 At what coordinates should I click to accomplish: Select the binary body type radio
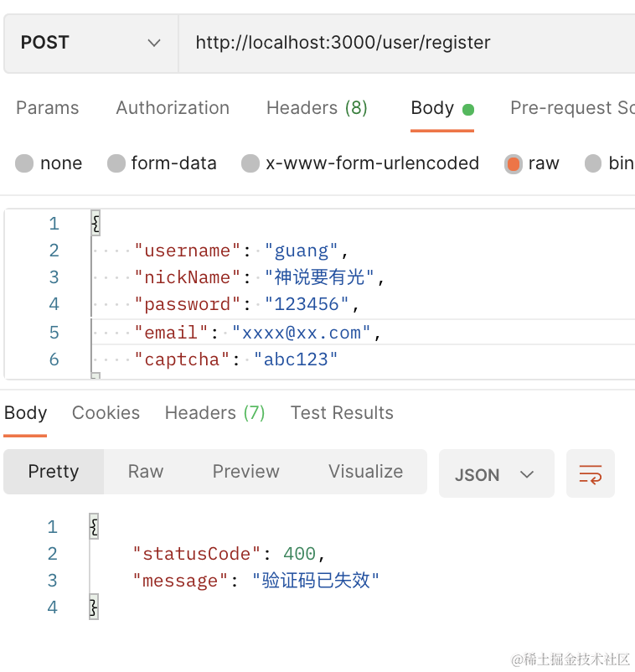[x=593, y=163]
